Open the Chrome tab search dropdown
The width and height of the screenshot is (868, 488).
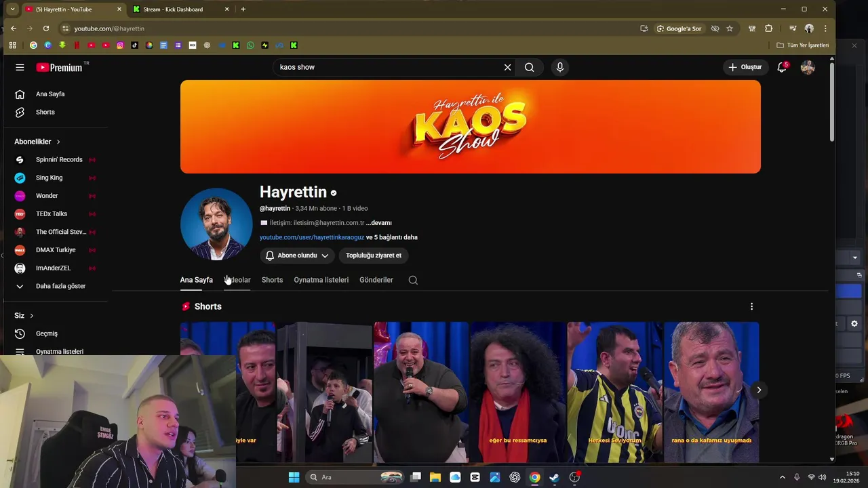tap(12, 9)
